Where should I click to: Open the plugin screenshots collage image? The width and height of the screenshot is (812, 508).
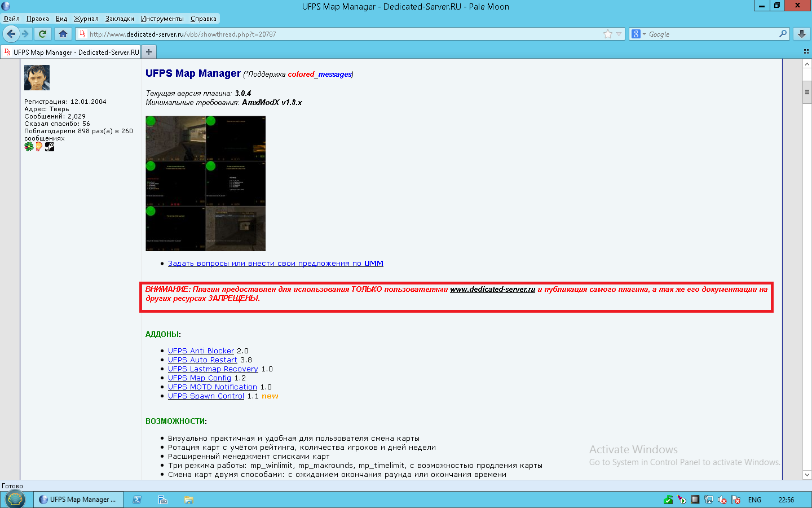point(205,183)
